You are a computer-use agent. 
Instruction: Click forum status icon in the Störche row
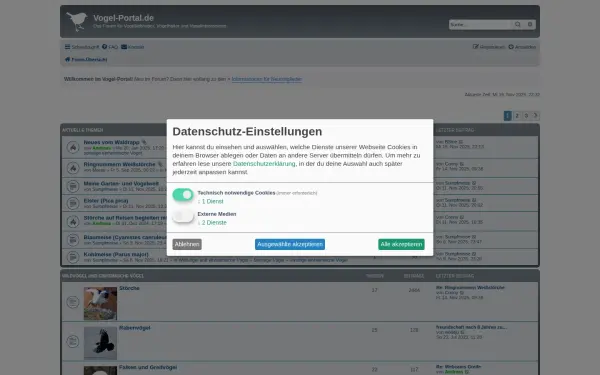coord(73,302)
